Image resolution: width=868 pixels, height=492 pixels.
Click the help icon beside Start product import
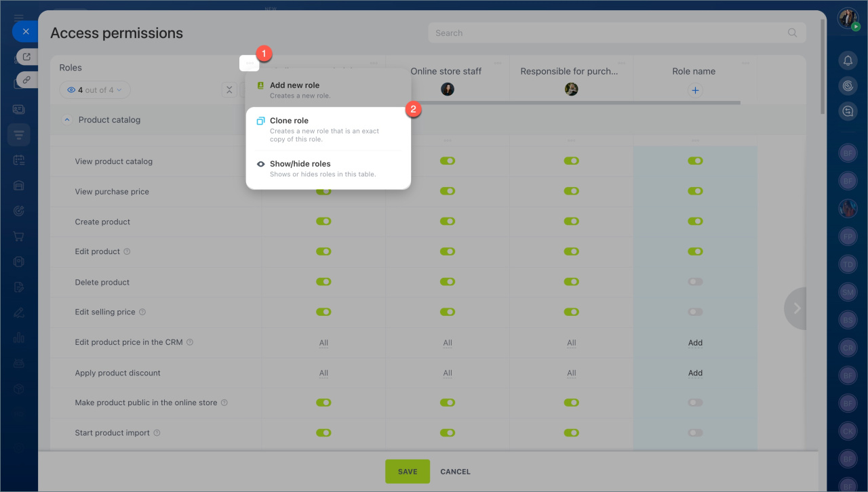pyautogui.click(x=157, y=433)
